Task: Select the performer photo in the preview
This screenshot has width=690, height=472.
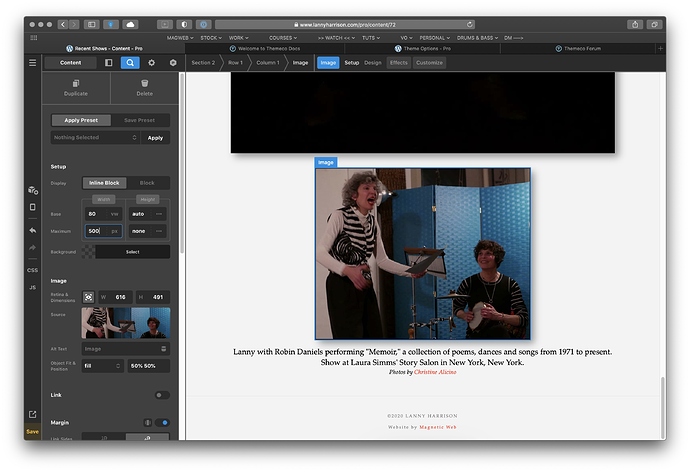Action: pos(423,253)
